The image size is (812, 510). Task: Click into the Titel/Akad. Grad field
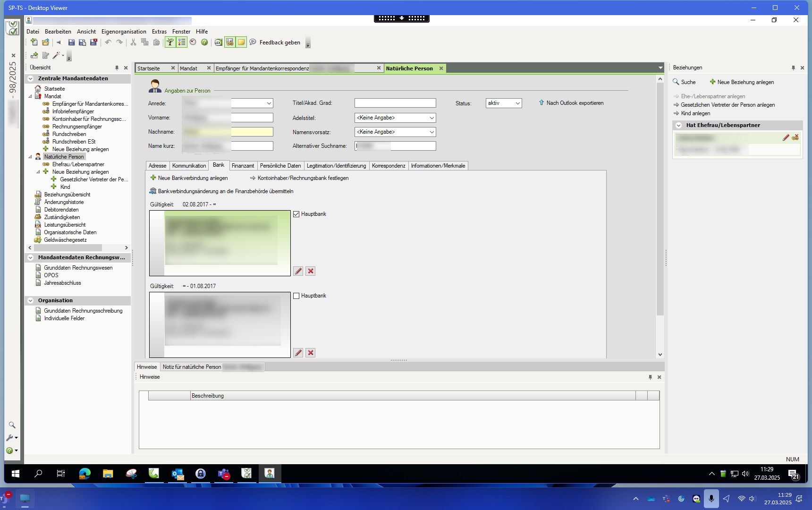pyautogui.click(x=395, y=103)
